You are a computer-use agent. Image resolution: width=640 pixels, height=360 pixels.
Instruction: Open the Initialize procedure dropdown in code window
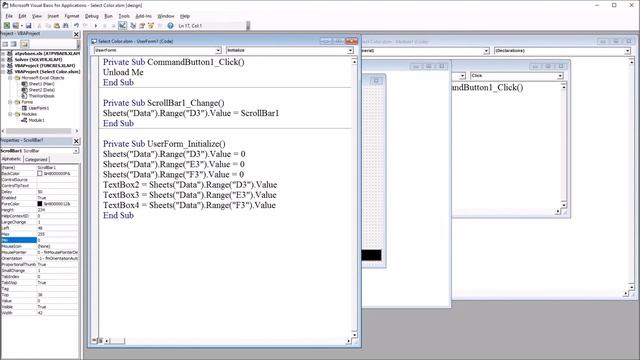pyautogui.click(x=350, y=51)
